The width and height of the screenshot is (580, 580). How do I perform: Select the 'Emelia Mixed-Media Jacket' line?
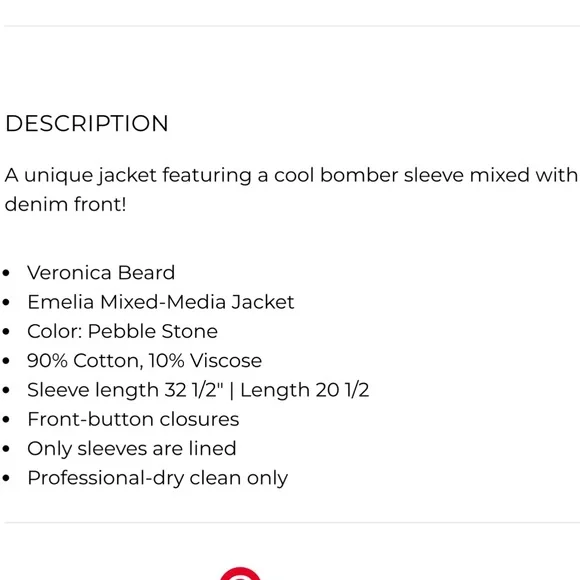(161, 302)
